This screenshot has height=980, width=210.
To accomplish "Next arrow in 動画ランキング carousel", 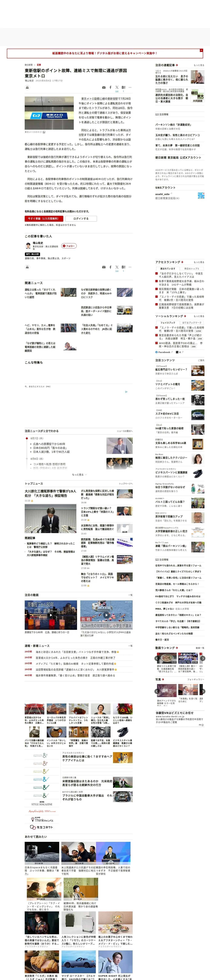I will point(203,658).
